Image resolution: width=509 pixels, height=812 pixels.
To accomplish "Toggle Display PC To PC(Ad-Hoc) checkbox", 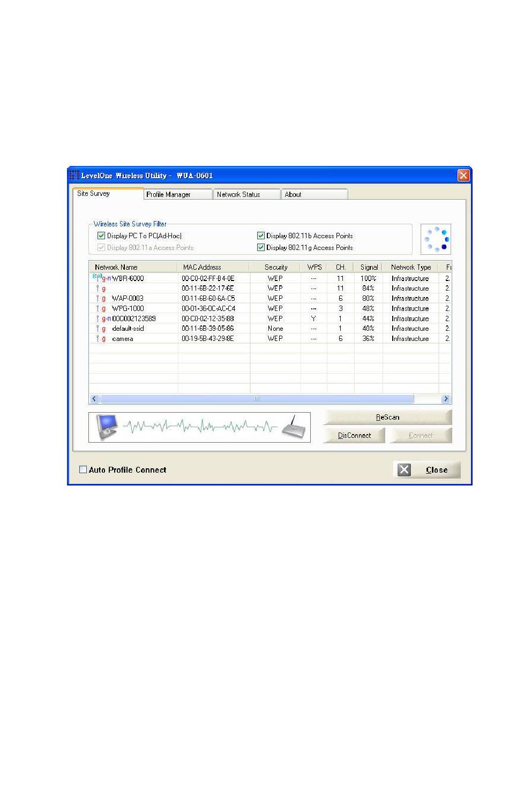I will (x=101, y=236).
